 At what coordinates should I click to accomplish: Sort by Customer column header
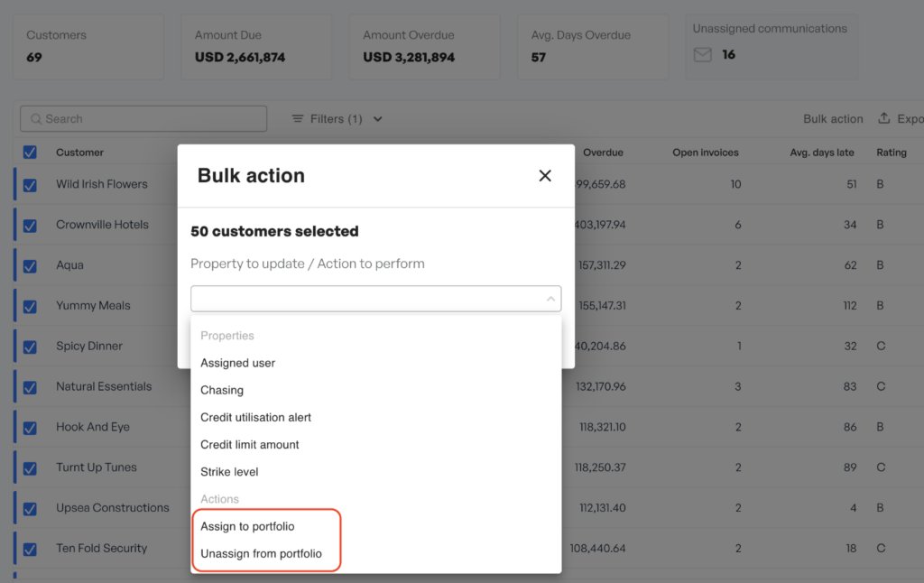click(79, 153)
